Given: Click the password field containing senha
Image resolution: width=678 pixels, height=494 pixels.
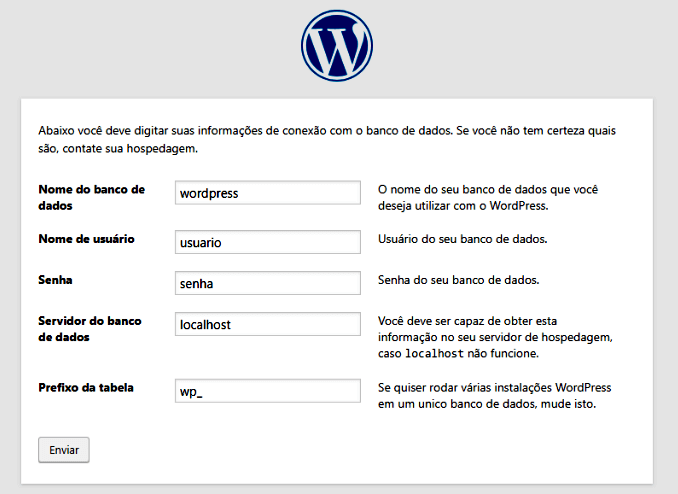Looking at the screenshot, I should click(268, 283).
